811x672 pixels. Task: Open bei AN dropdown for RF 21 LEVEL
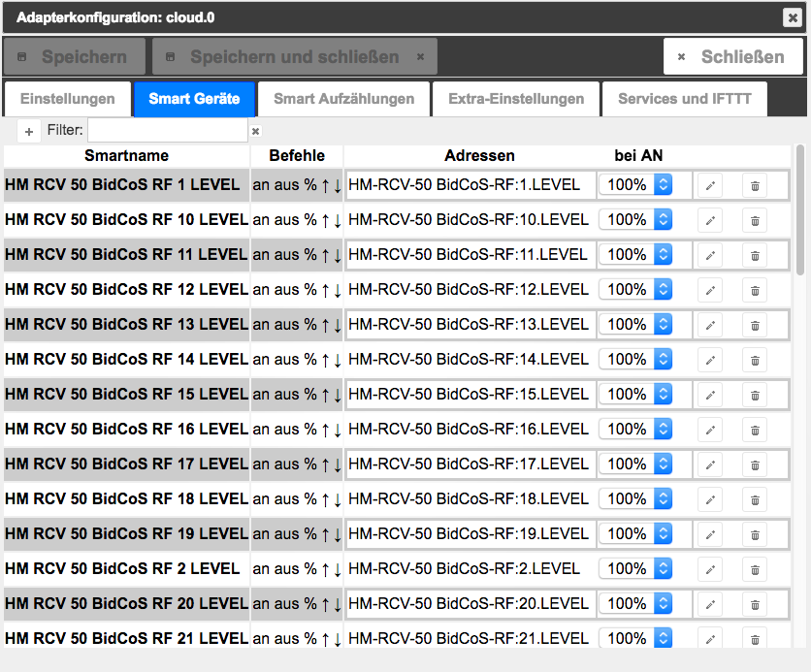point(635,638)
